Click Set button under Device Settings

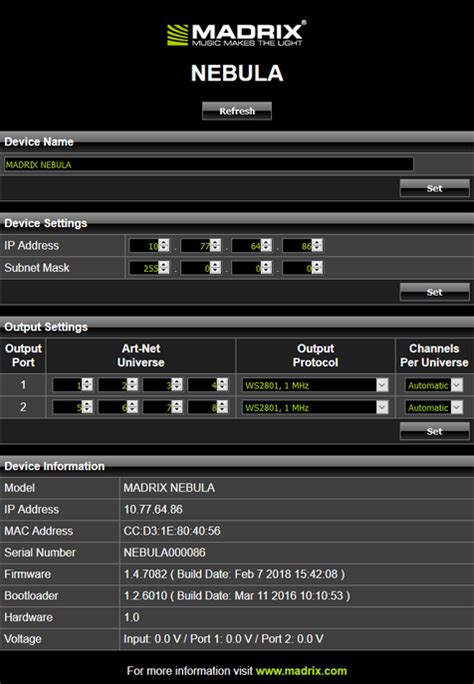tap(434, 292)
